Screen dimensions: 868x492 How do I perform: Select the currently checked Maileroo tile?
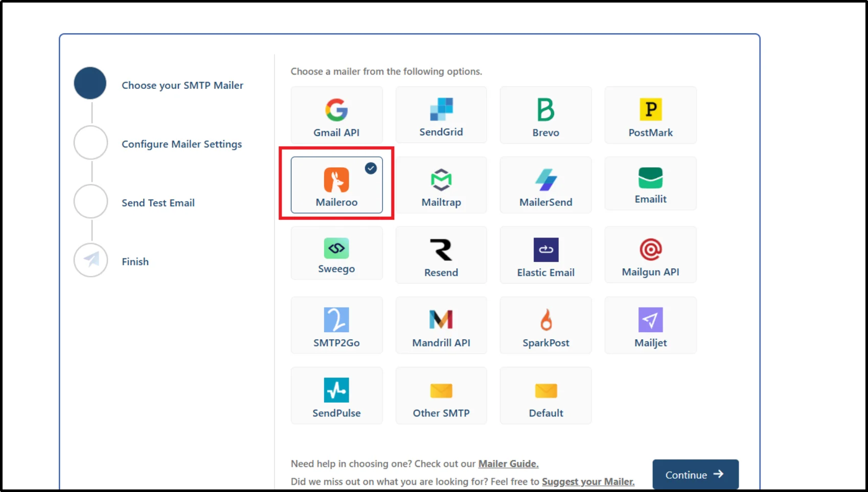[336, 185]
